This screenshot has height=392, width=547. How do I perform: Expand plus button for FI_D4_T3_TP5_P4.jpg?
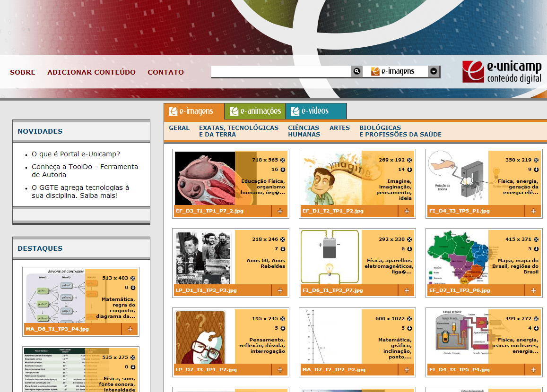tap(533, 370)
